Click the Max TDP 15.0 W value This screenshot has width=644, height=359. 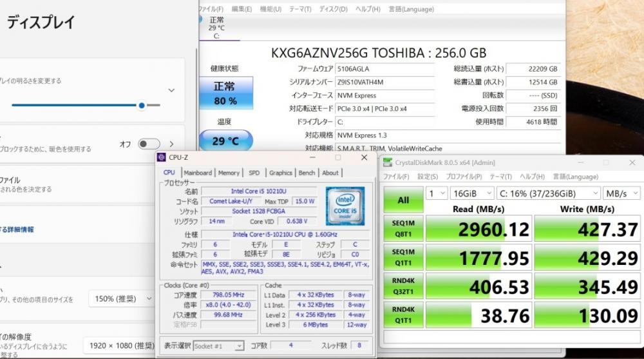coord(305,202)
